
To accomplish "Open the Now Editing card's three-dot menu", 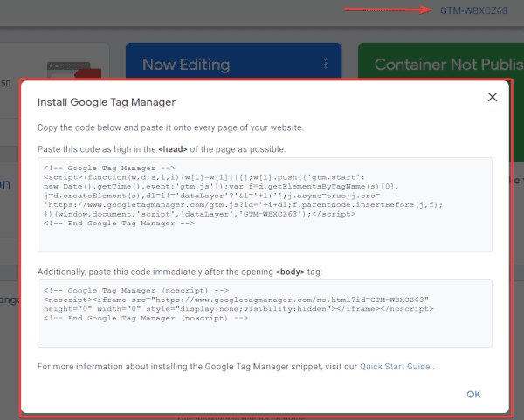I will coord(325,64).
